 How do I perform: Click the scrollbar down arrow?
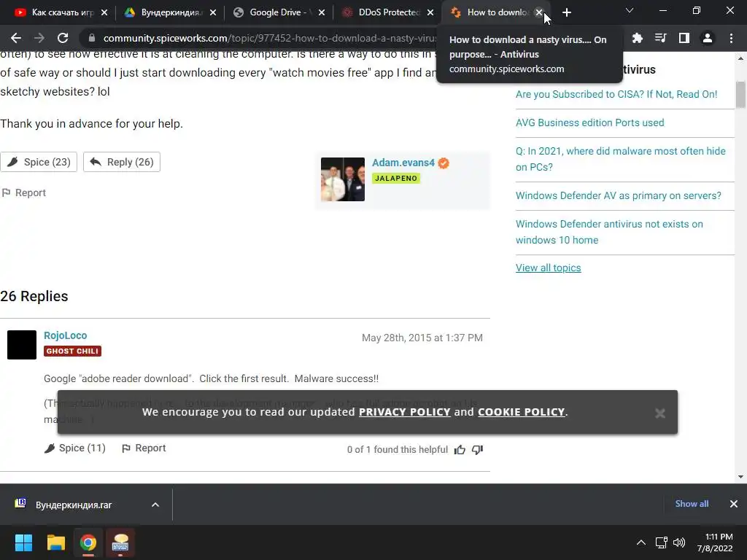(x=740, y=477)
